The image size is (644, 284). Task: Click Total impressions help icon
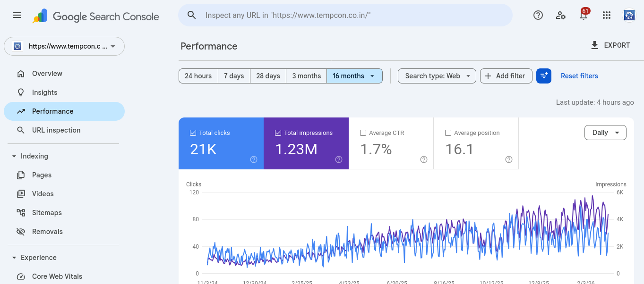click(x=339, y=159)
